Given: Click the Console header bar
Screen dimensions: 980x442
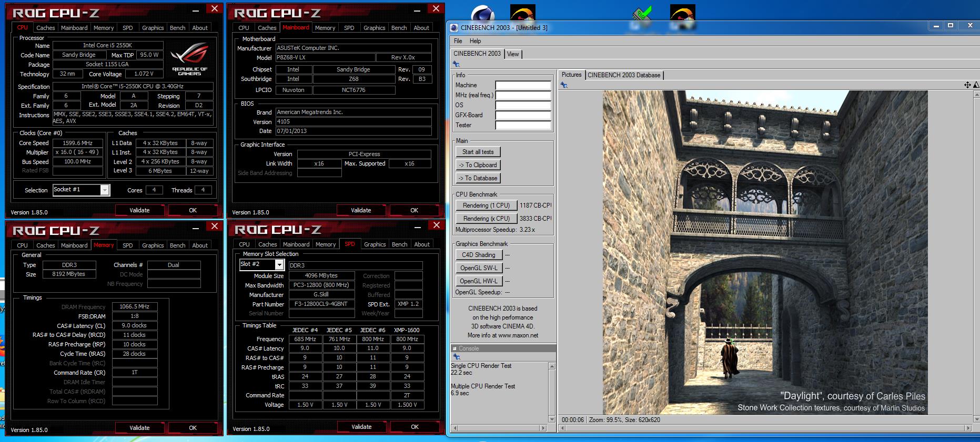Looking at the screenshot, I should point(503,348).
